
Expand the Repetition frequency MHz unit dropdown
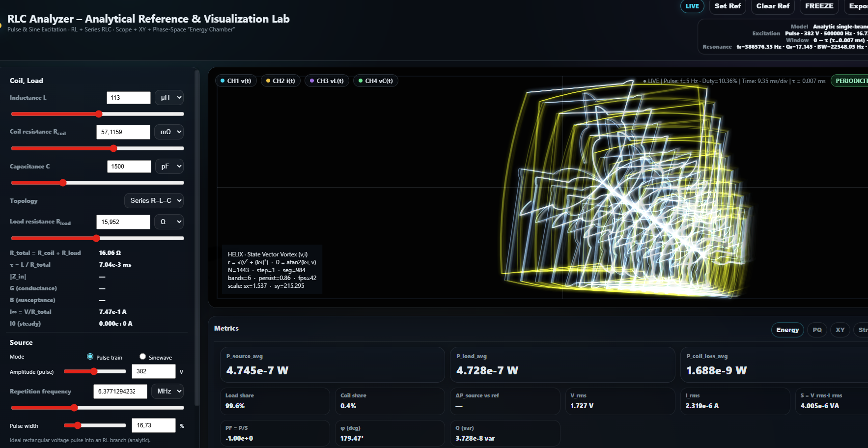pos(167,392)
